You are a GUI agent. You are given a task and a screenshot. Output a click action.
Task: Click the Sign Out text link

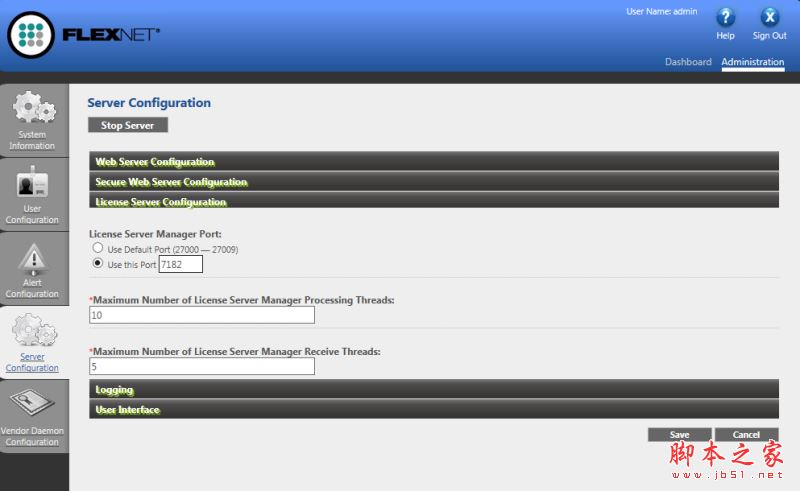click(769, 36)
